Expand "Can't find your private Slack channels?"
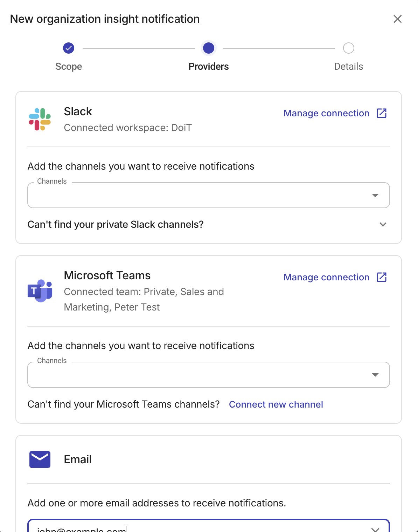This screenshot has height=532, width=418. (x=209, y=224)
